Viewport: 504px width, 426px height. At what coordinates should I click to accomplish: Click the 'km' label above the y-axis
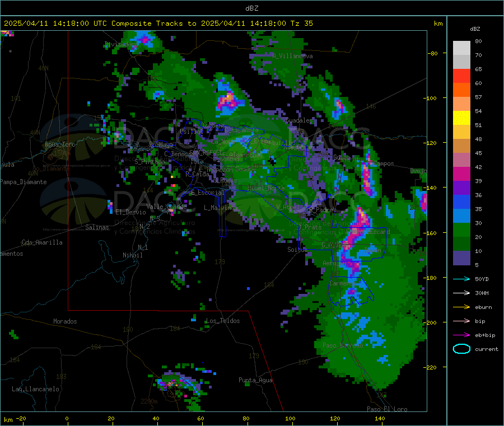pyautogui.click(x=438, y=24)
